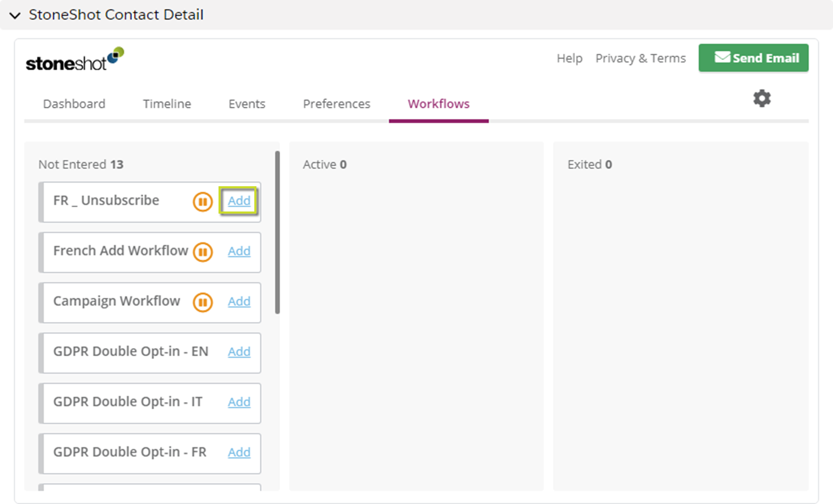
Task: Click the StoneShot Contact Detail title
Action: (116, 15)
